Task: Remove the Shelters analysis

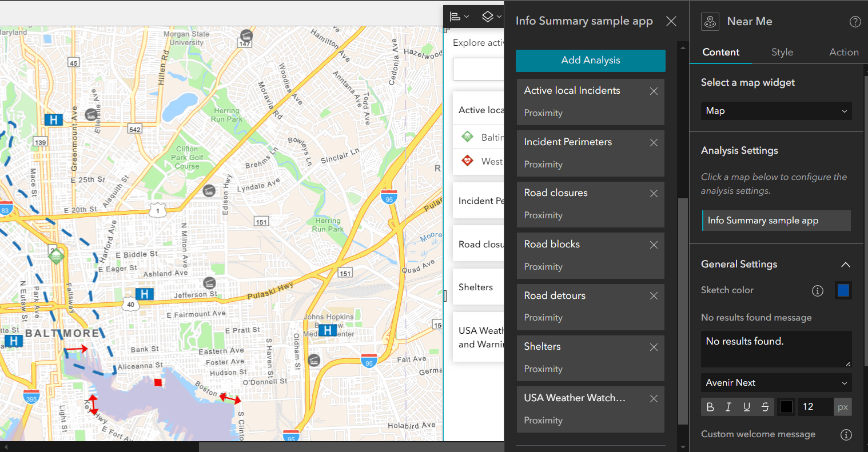Action: [654, 347]
